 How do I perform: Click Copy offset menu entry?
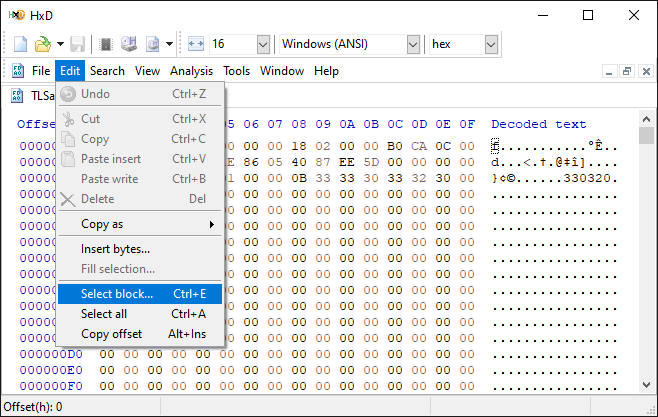111,334
